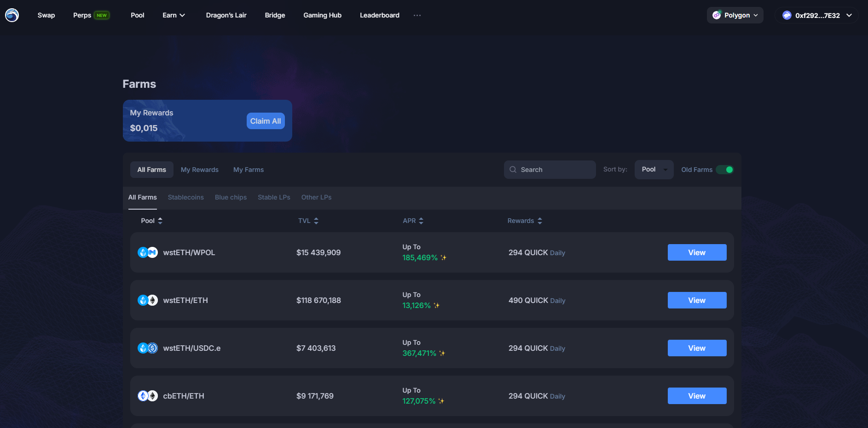Click sparkle icon beside 367,471% APR

442,353
